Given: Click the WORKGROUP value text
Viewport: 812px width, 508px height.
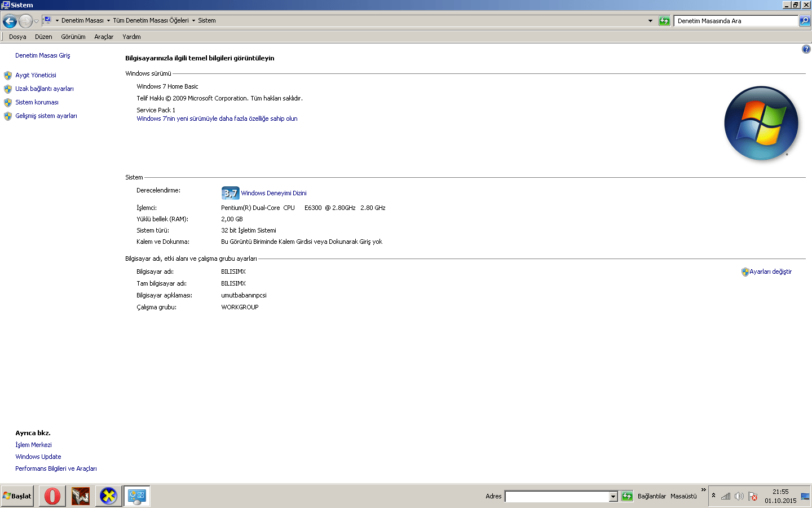Looking at the screenshot, I should tap(240, 307).
